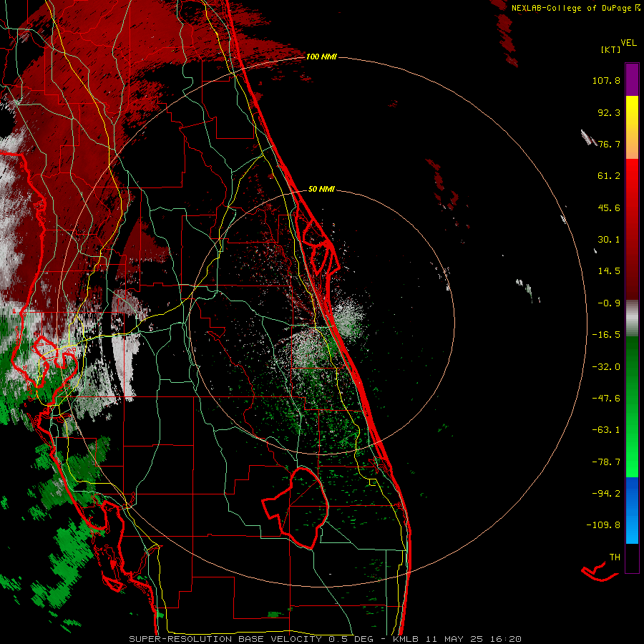Viewport: 644px width, 644px height.
Task: Click the -0.9 velocity scale value
Action: [609, 303]
